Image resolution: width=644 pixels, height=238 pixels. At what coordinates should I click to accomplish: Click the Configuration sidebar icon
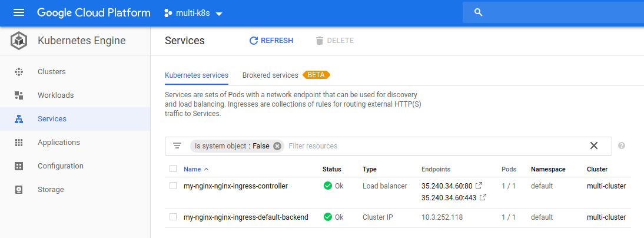pos(19,166)
